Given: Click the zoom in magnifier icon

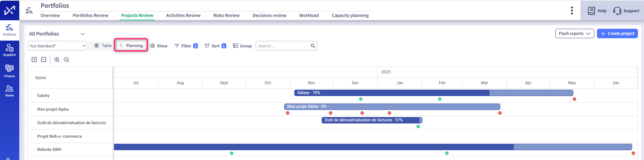Looking at the screenshot, I should [x=57, y=60].
